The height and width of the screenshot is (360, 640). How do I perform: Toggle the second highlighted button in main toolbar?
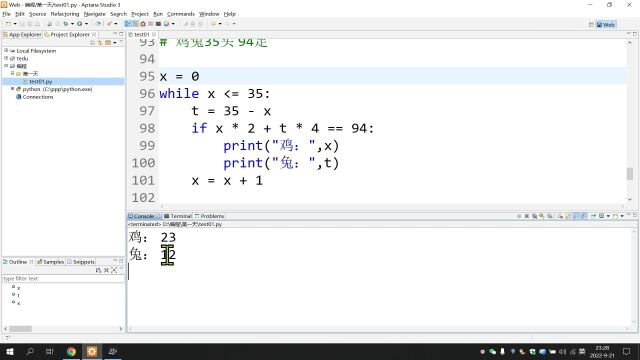tap(135, 24)
